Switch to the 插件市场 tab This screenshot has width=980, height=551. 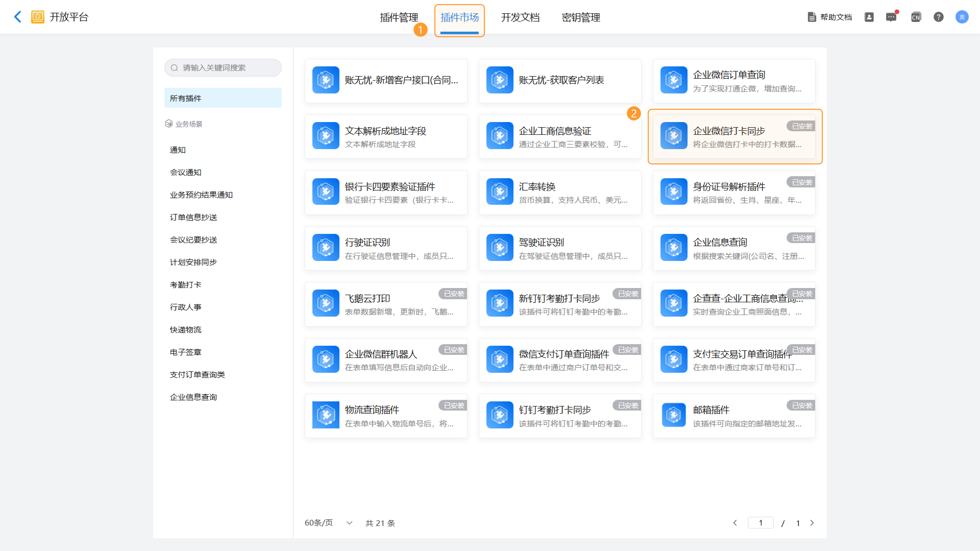[460, 18]
